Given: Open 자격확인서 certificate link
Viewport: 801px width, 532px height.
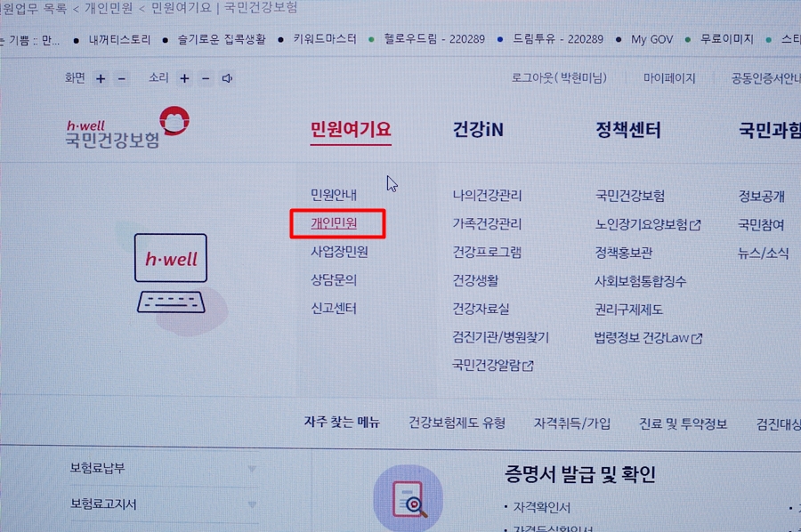Looking at the screenshot, I should click(x=541, y=507).
